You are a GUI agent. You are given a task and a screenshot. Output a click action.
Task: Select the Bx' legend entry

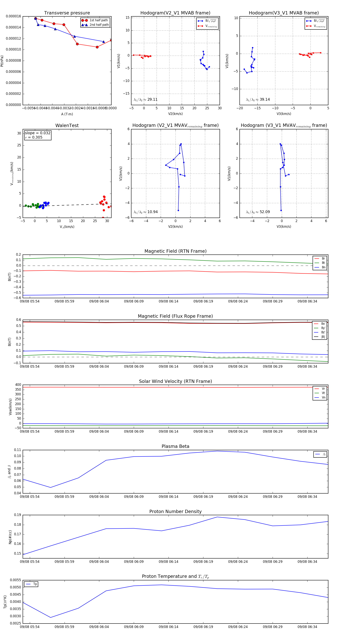click(320, 324)
